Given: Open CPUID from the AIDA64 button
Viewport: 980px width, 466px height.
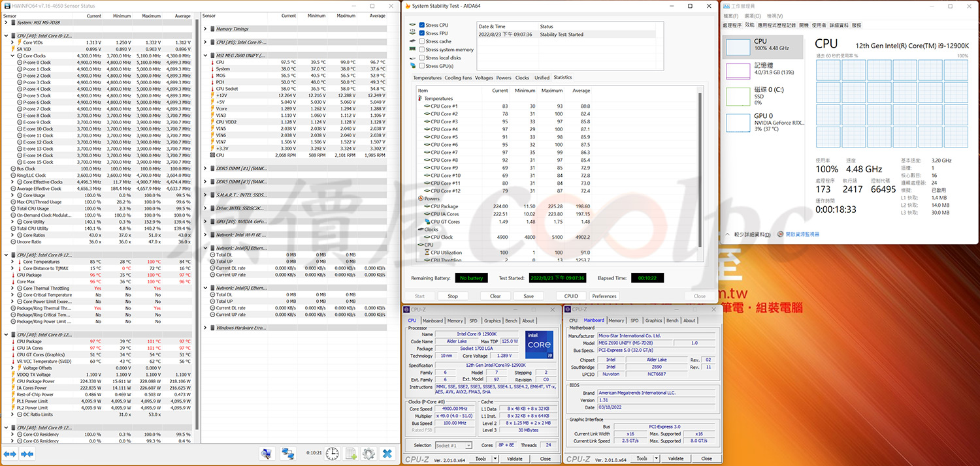Looking at the screenshot, I should click(x=571, y=296).
